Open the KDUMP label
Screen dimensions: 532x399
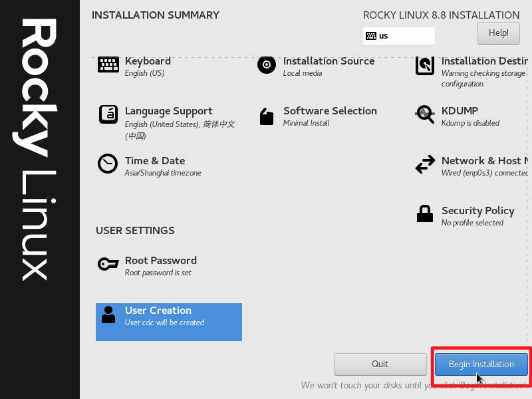tap(460, 111)
